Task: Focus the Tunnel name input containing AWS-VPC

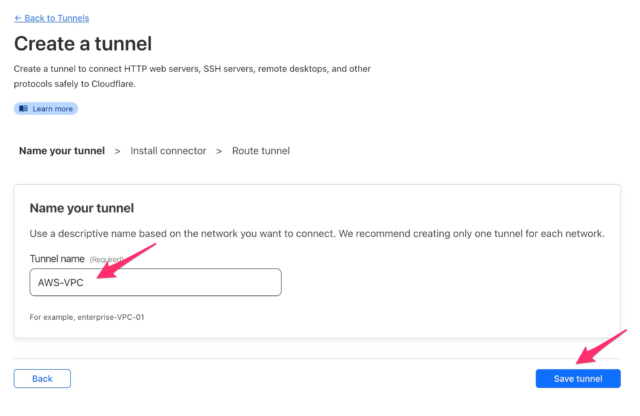Action: click(x=155, y=282)
